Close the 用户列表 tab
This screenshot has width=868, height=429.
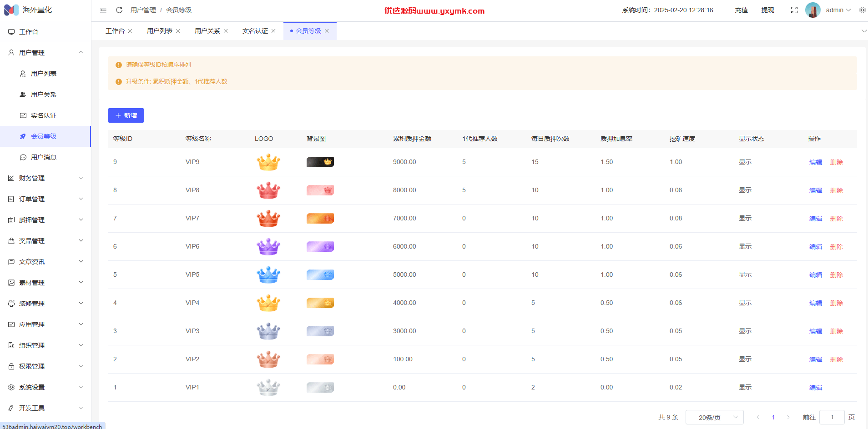click(178, 31)
